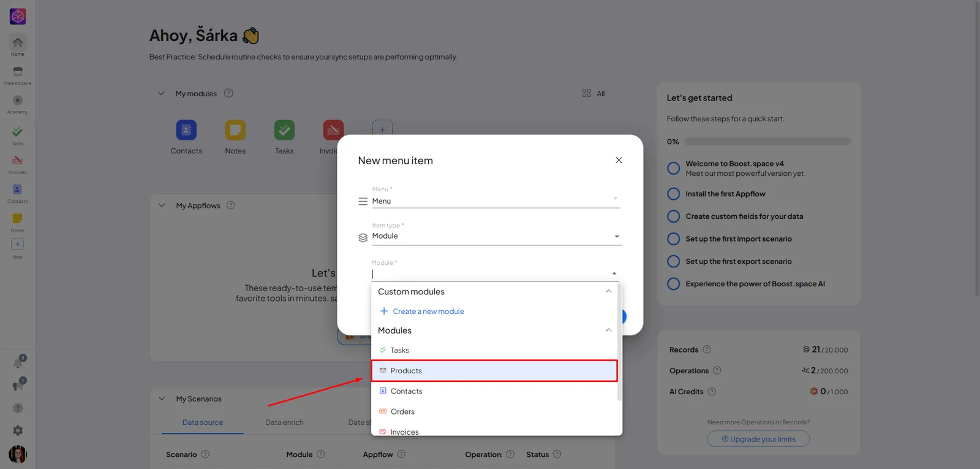Image resolution: width=980 pixels, height=469 pixels.
Task: Click the Upgrade your limits button
Action: [758, 439]
